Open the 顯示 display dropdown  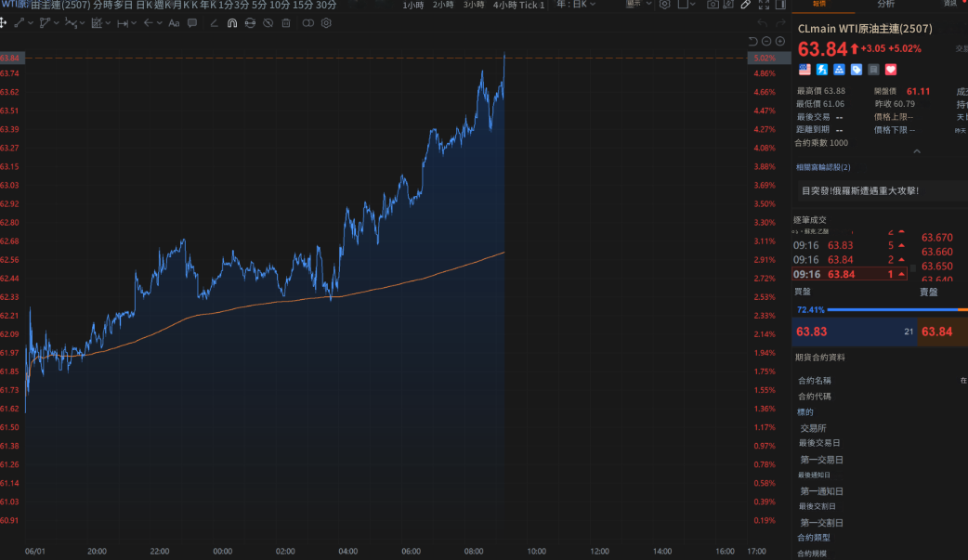pyautogui.click(x=638, y=5)
